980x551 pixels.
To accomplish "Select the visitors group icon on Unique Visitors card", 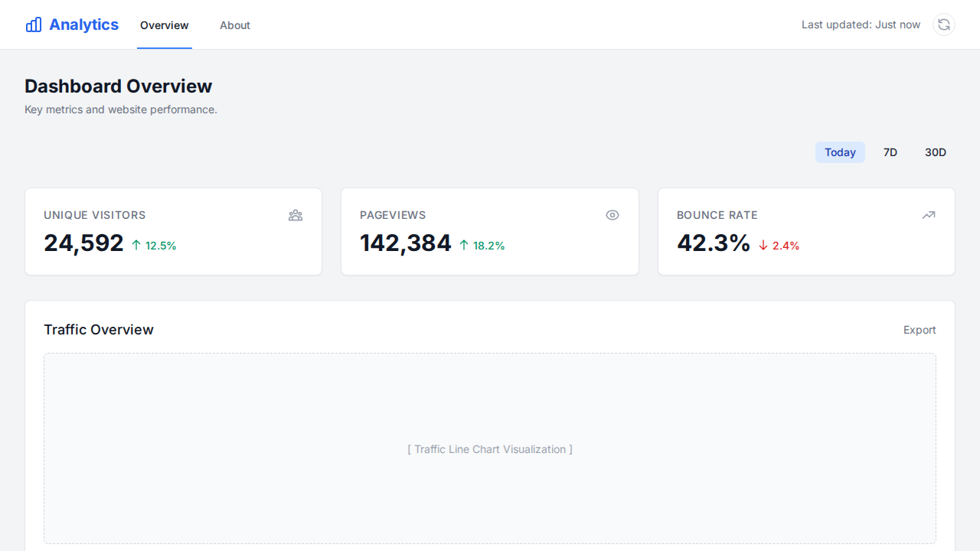I will [x=296, y=215].
